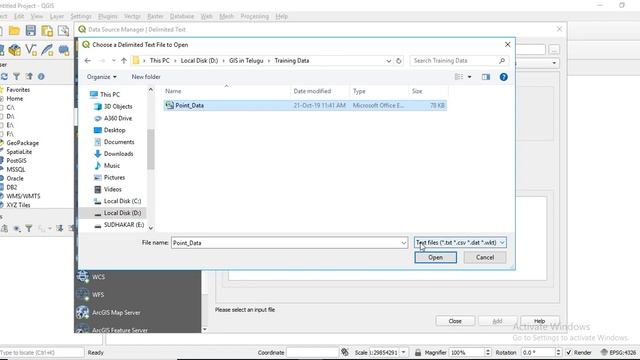Click the Magnifier stepper arrows
Screen dimensions: 640x360
488,352
